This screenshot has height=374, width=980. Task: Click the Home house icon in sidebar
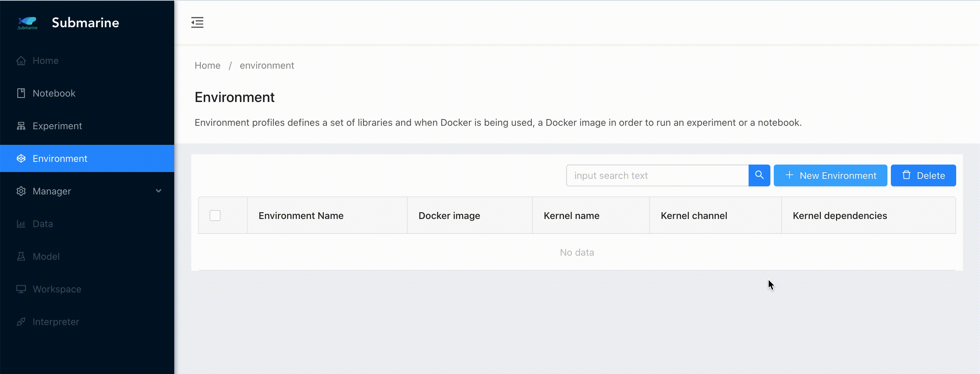click(21, 61)
